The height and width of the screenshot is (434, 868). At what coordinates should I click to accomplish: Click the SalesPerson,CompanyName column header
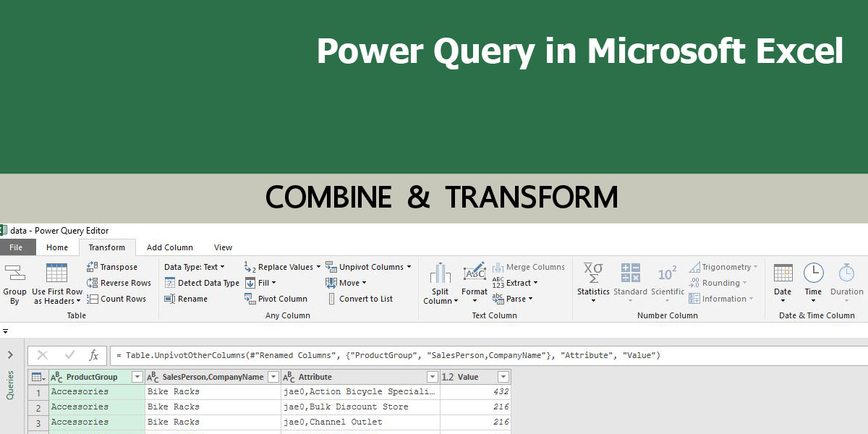[x=213, y=377]
